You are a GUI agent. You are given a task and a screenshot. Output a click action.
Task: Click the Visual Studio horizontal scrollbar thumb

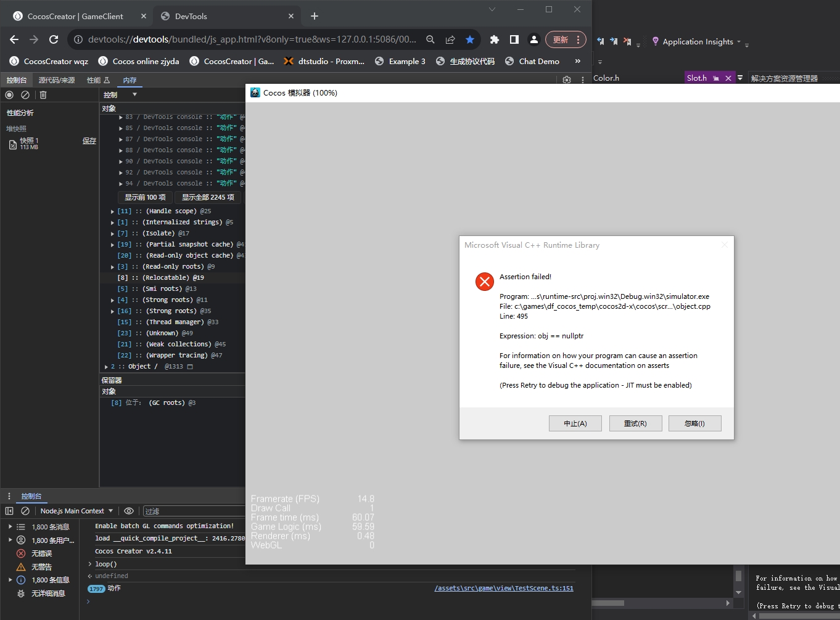609,603
